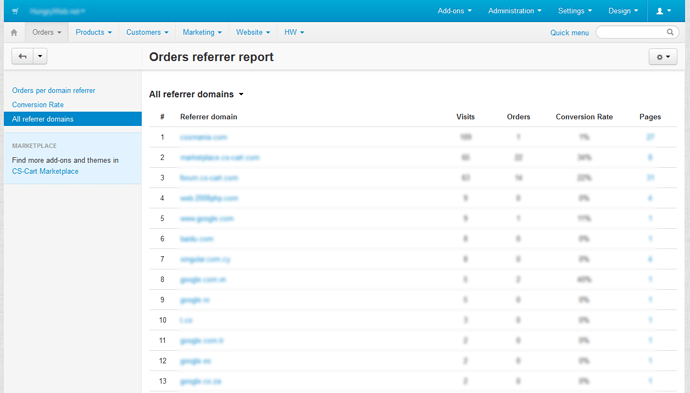
Task: Click the Quick menu link
Action: point(569,33)
